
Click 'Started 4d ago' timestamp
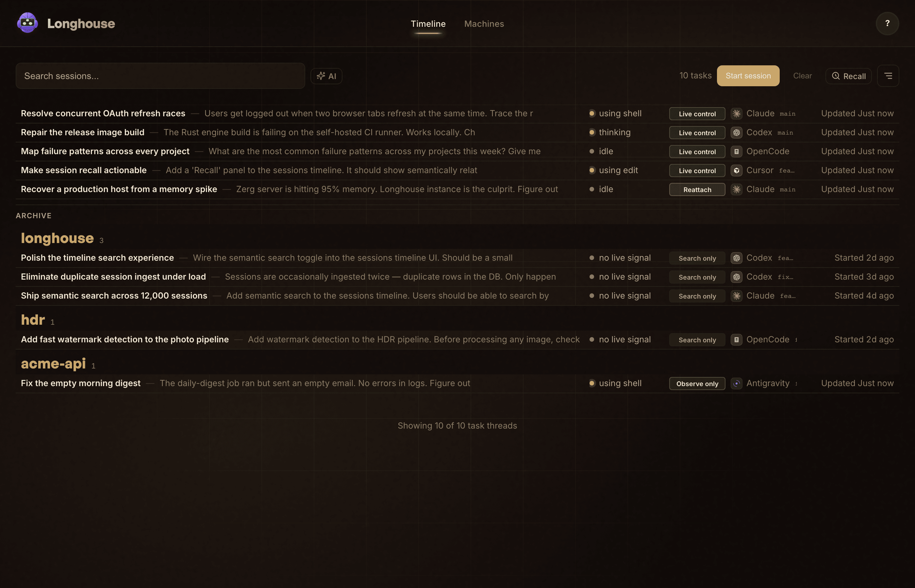[x=864, y=296]
